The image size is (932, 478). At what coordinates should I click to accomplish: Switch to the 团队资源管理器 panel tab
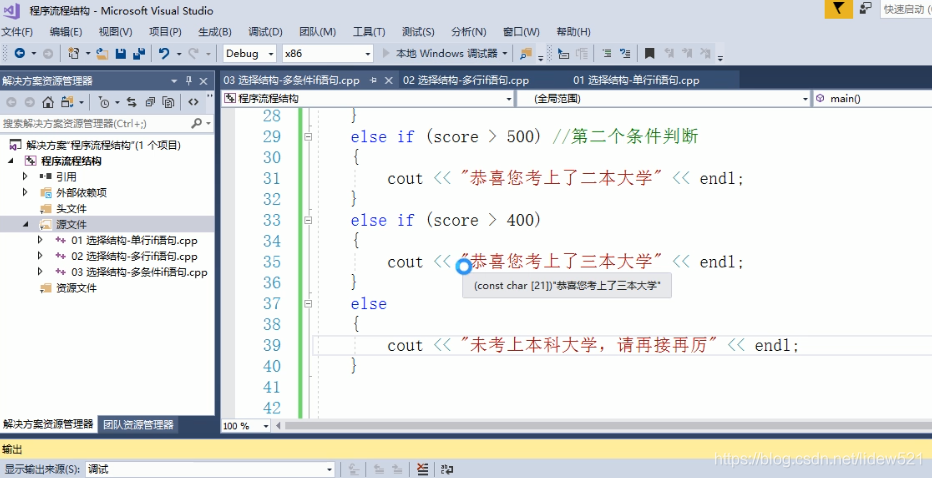(x=138, y=424)
